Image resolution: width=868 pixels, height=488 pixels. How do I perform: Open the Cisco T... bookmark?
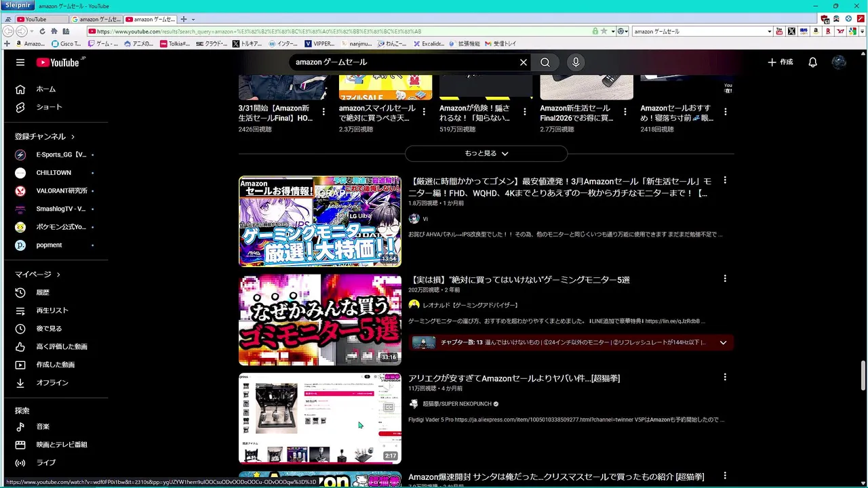(66, 43)
